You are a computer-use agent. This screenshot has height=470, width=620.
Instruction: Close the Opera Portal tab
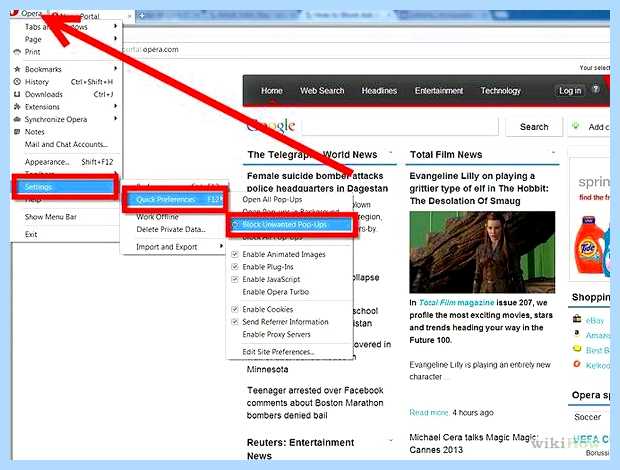130,16
